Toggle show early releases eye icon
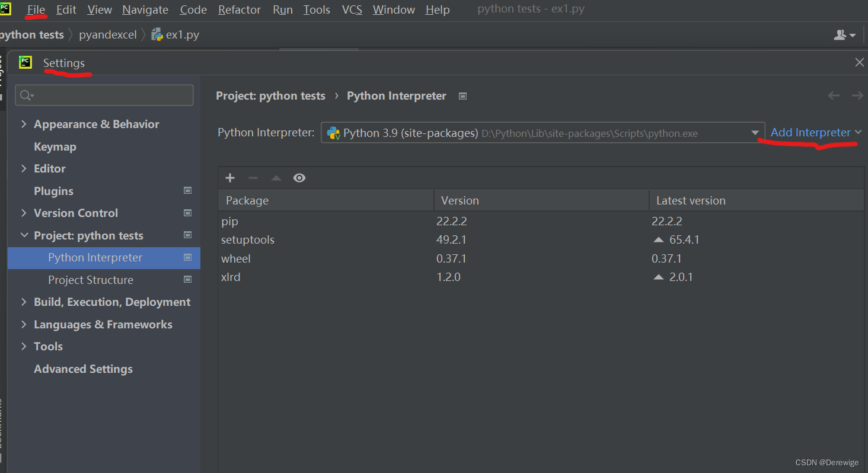The height and width of the screenshot is (473, 868). (299, 178)
